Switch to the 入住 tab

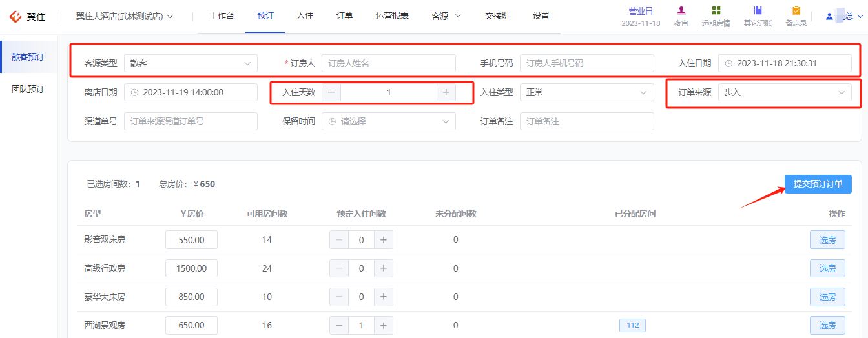click(x=305, y=16)
